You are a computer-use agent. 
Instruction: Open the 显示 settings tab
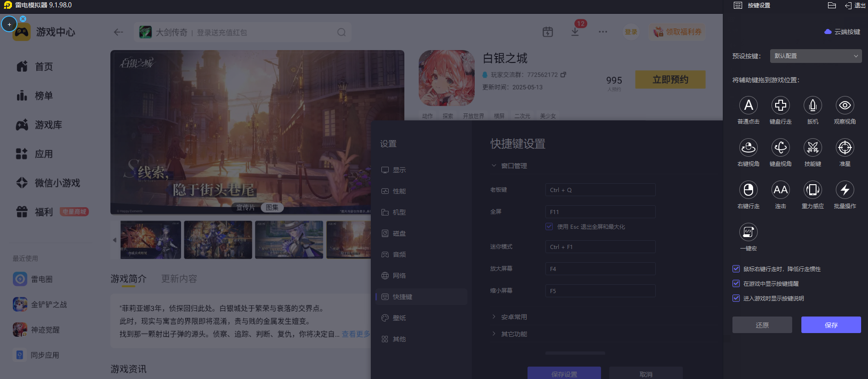[421, 170]
